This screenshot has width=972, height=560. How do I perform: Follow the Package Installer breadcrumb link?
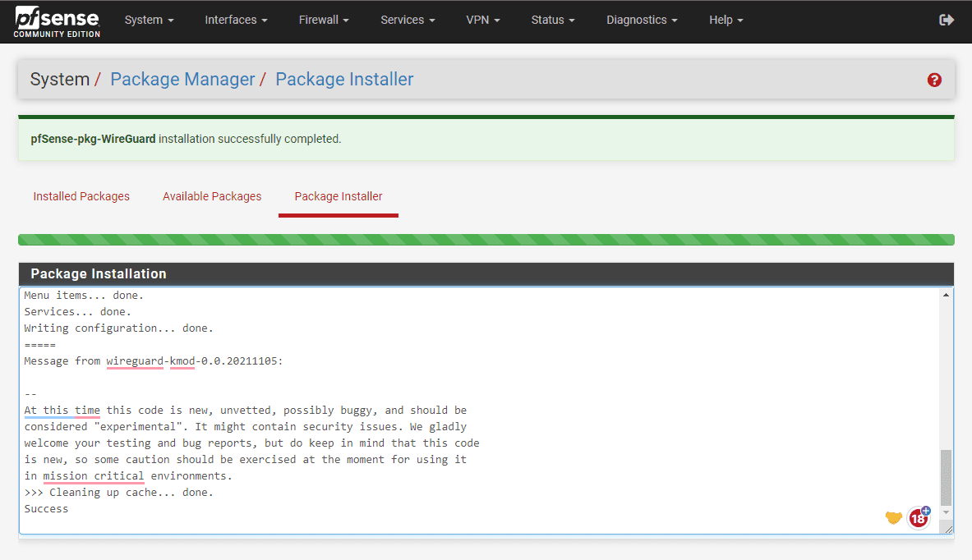tap(344, 80)
